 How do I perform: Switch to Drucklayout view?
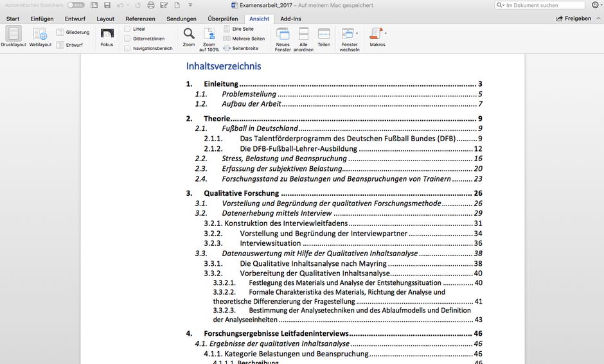(x=13, y=37)
